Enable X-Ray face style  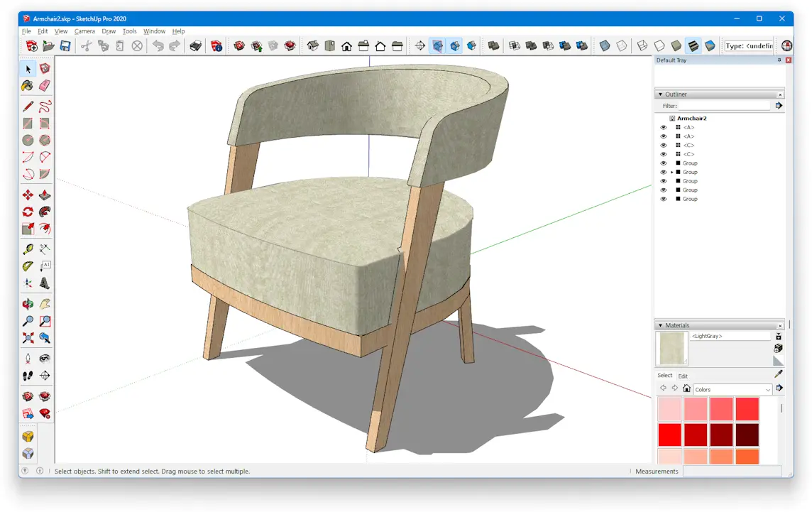click(604, 46)
